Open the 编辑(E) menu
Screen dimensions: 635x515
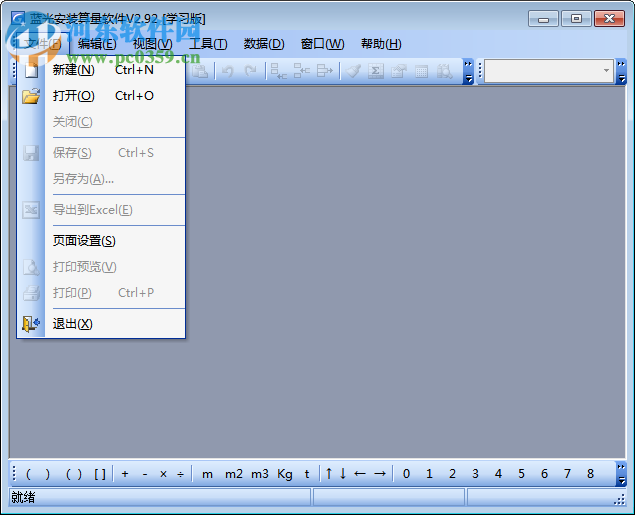(97, 44)
